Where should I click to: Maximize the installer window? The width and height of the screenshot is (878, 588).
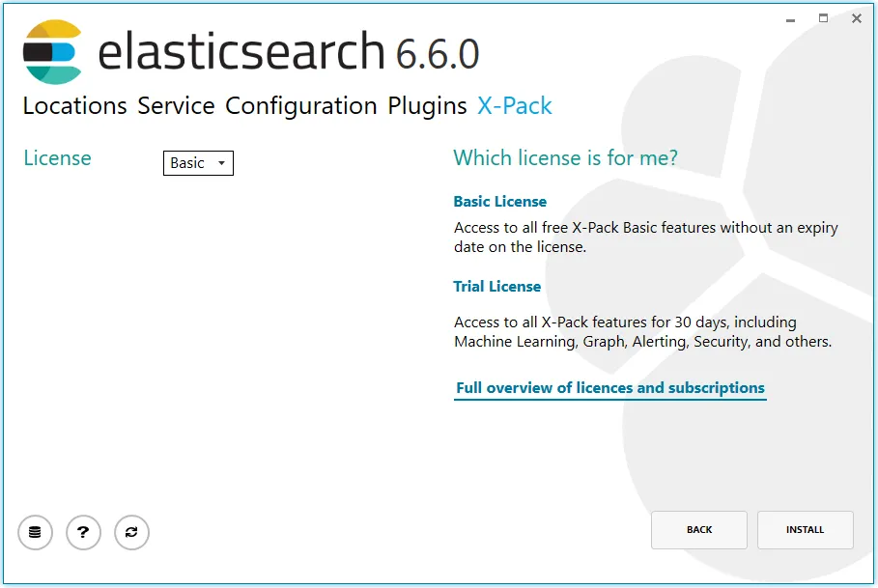pyautogui.click(x=823, y=18)
